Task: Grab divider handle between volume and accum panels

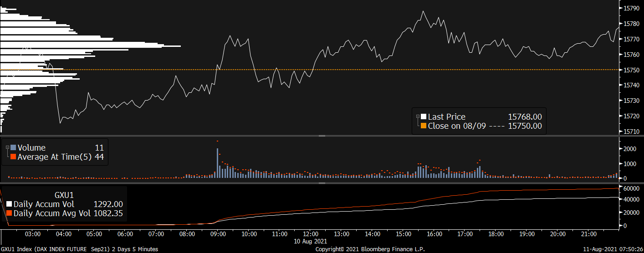Action: tap(322, 183)
